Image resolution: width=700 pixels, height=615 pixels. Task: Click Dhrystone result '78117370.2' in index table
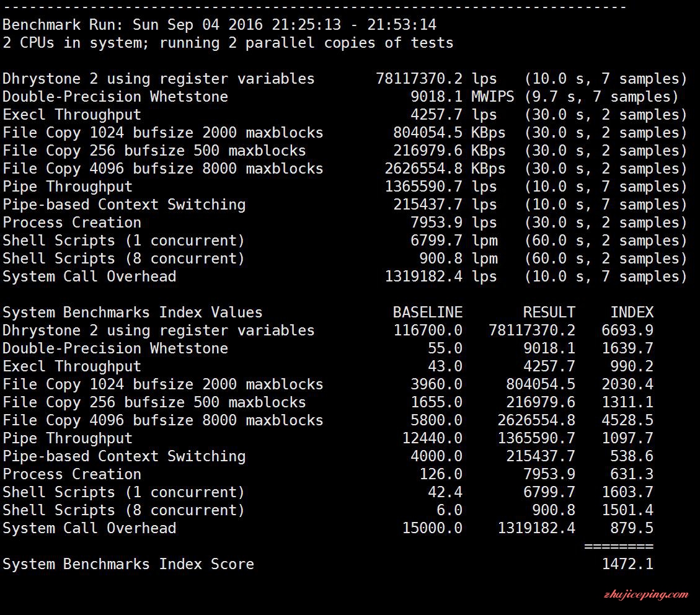pos(532,330)
